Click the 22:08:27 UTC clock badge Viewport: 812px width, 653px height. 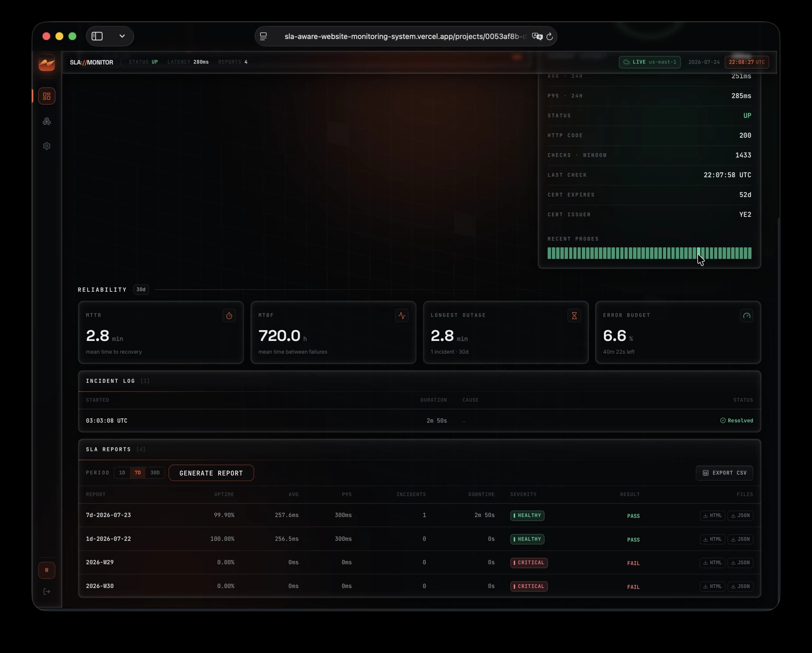coord(746,62)
